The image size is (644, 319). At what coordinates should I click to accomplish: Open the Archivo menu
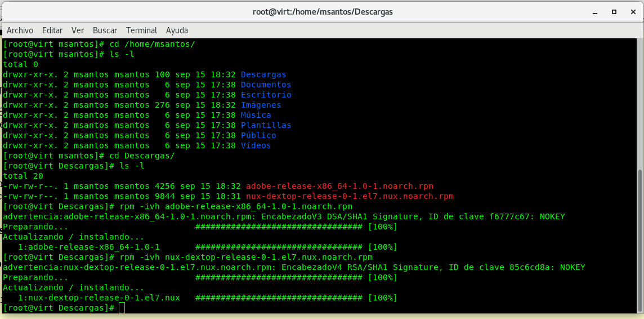pos(20,30)
